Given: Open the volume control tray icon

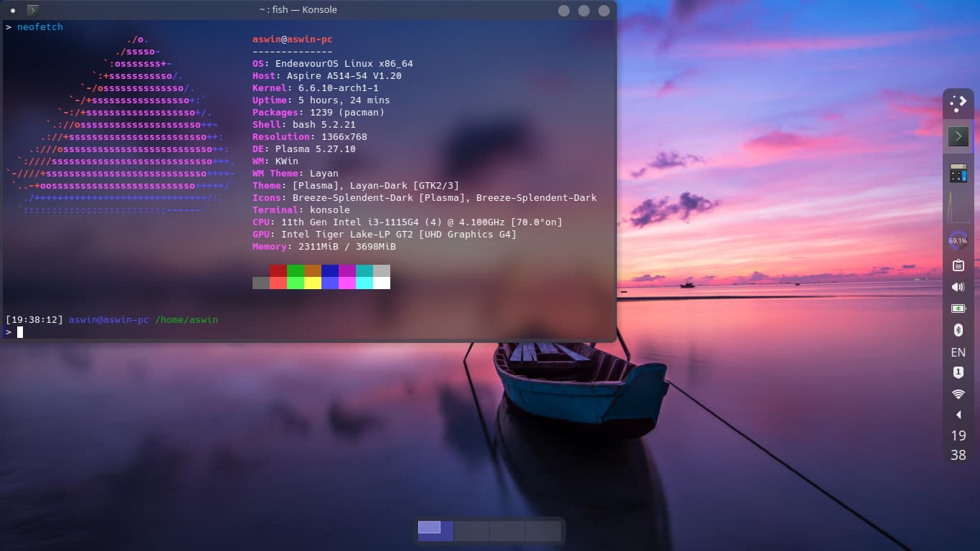Looking at the screenshot, I should pyautogui.click(x=958, y=287).
